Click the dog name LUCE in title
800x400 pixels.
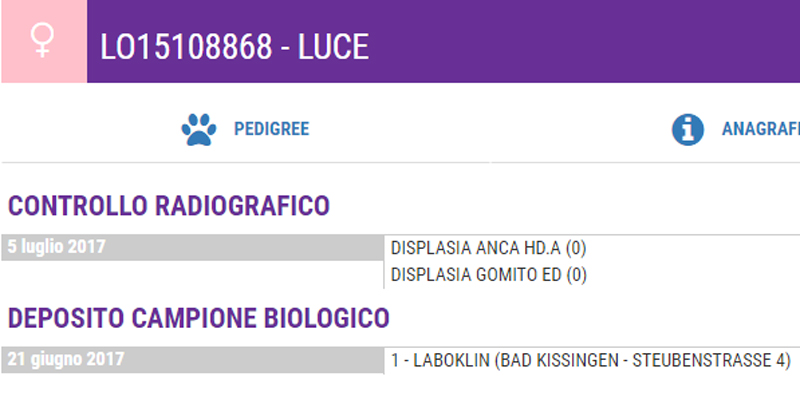tap(333, 47)
